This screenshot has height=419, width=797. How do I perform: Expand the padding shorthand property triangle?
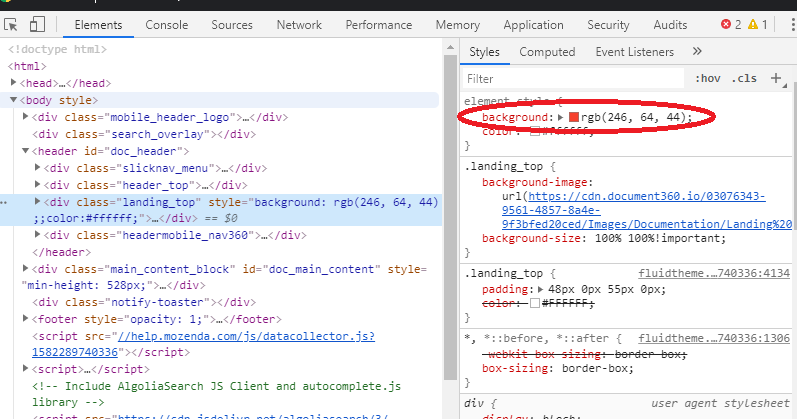pyautogui.click(x=540, y=289)
